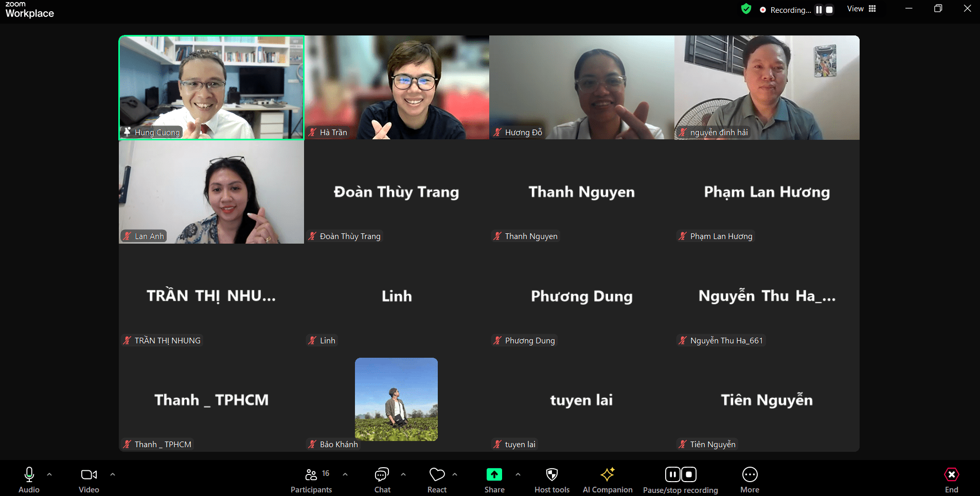980x496 pixels.
Task: Click large Linh name in tile center
Action: point(397,296)
